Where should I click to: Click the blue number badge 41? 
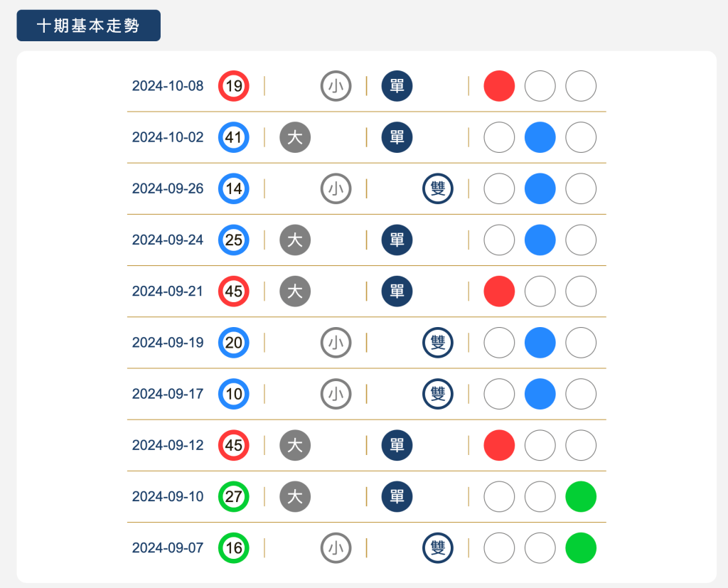click(x=234, y=137)
